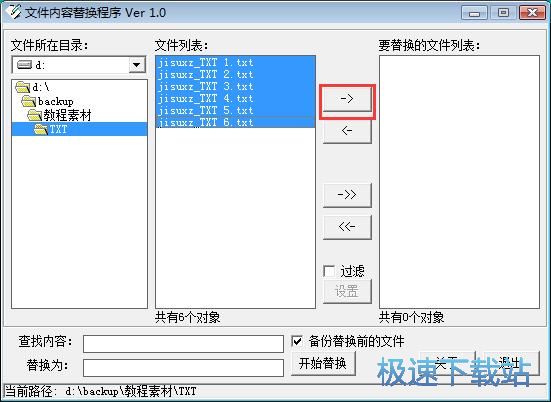Click the open TXT folder icon
Image resolution: width=551 pixels, height=402 pixels.
click(41, 129)
